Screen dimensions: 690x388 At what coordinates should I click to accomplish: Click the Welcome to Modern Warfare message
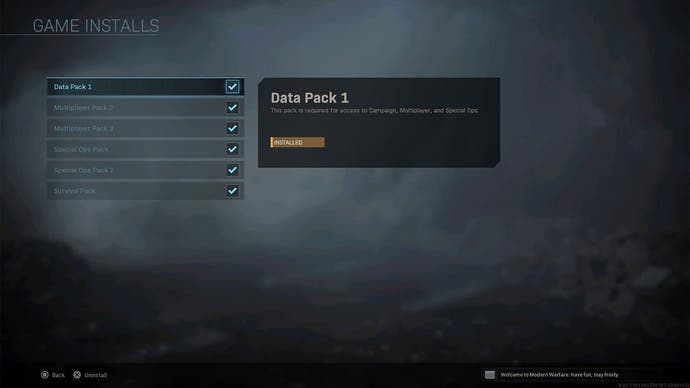pos(560,375)
